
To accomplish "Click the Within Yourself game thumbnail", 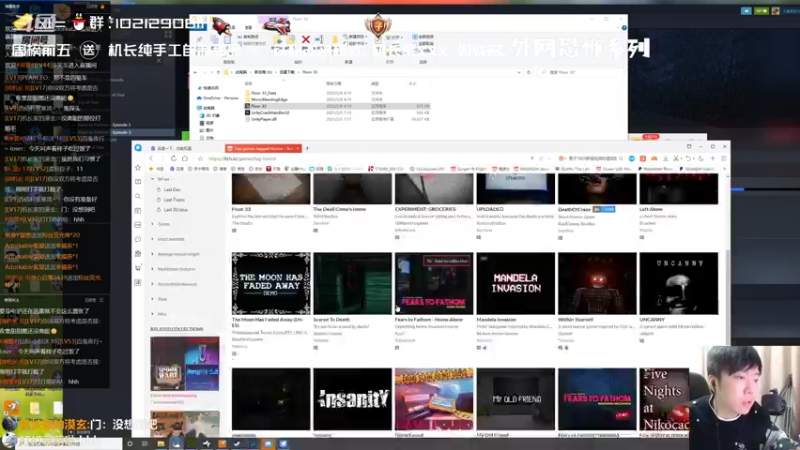I will coord(597,283).
